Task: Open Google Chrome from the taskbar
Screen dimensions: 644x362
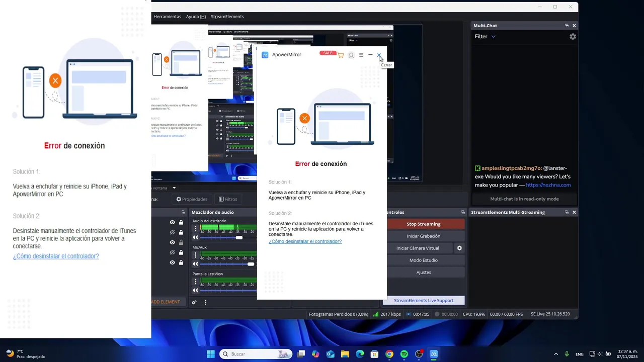Action: tap(389, 354)
